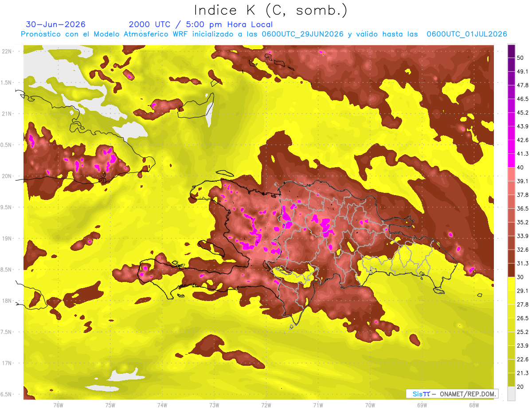Click the longitude axis label "68W"
Screen dimensions: 532x411
coord(474,405)
